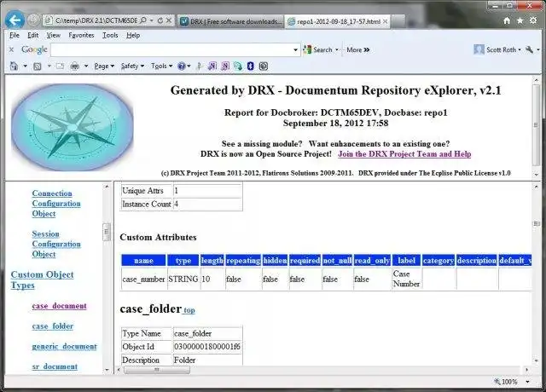Click the RSS feeds icon

38,66
